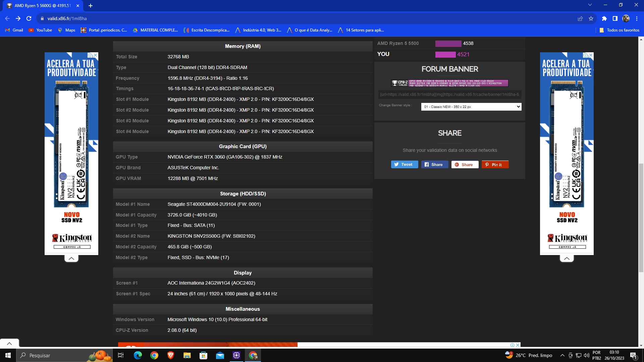Click COMPRE JÁ on the left ad
The image size is (644, 362).
[72, 247]
